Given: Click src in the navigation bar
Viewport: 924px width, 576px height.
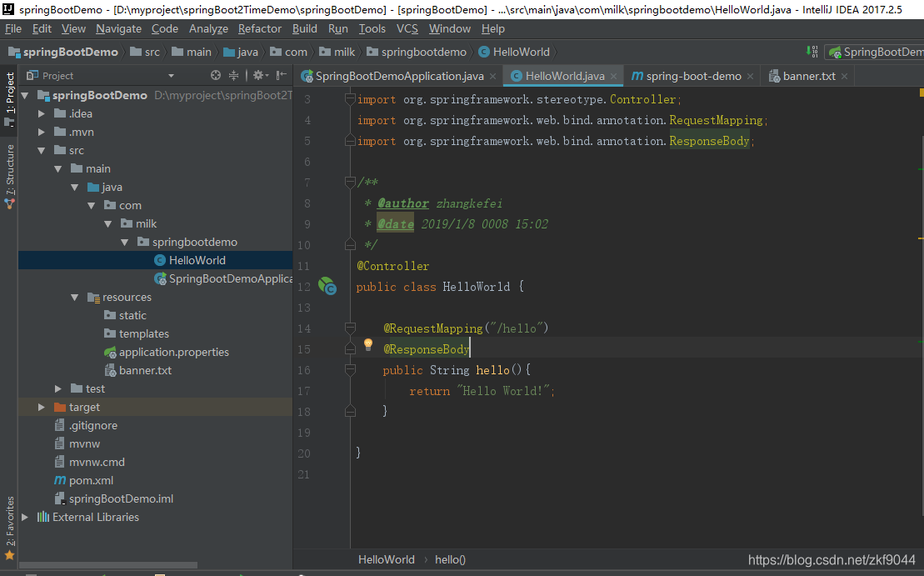Looking at the screenshot, I should [x=152, y=52].
